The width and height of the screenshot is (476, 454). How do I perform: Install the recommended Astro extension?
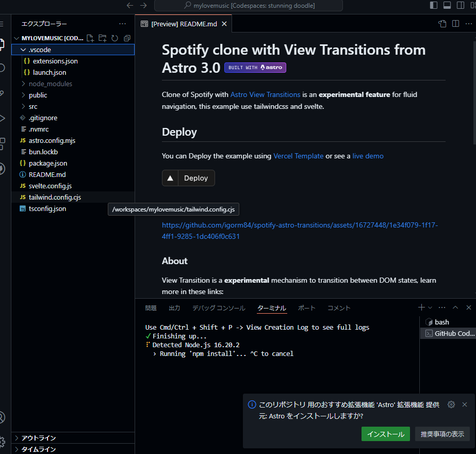coord(386,434)
